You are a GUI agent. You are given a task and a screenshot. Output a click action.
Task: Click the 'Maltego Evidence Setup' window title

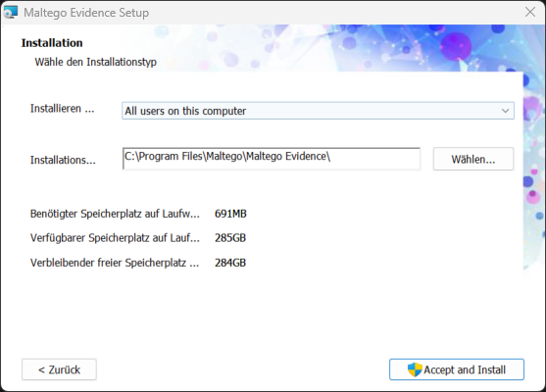click(86, 13)
